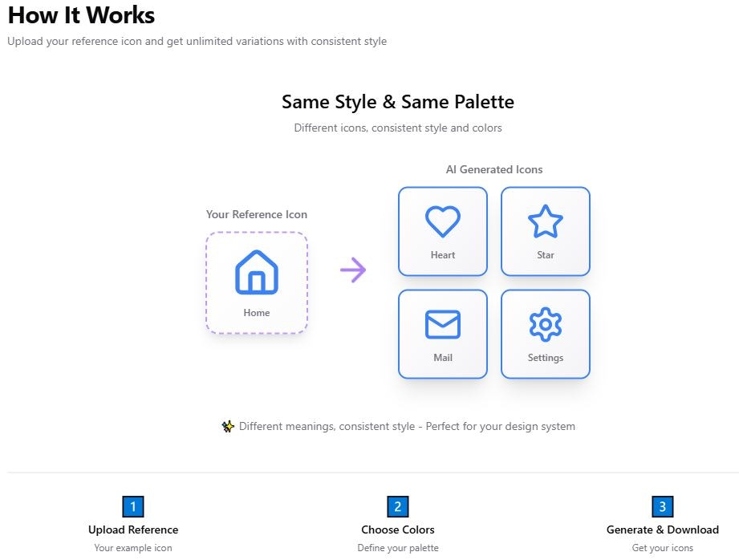Image resolution: width=739 pixels, height=560 pixels.
Task: Click the Heart card label text
Action: coord(442,254)
